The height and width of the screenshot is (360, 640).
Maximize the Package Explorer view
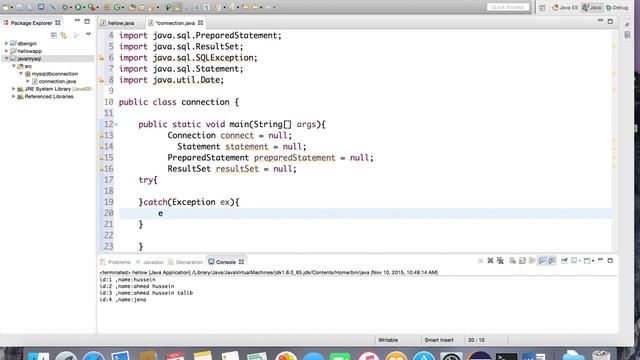point(87,21)
